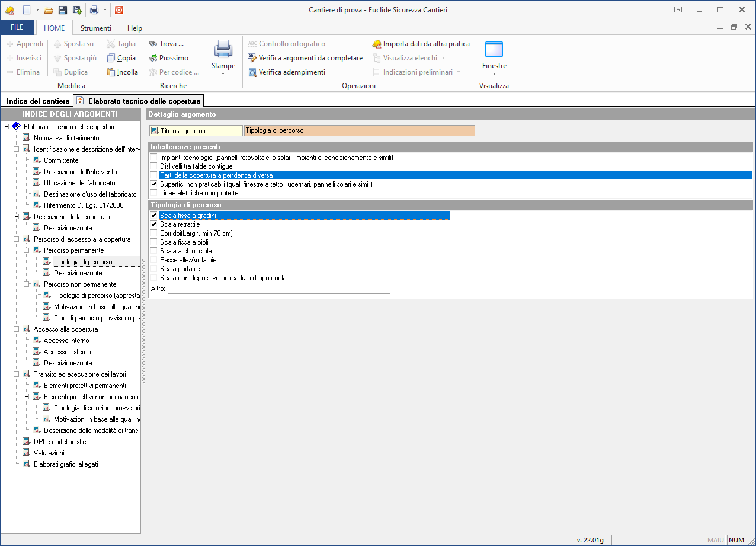The width and height of the screenshot is (756, 546).
Task: Click the save icon in quick toolbar
Action: point(63,10)
